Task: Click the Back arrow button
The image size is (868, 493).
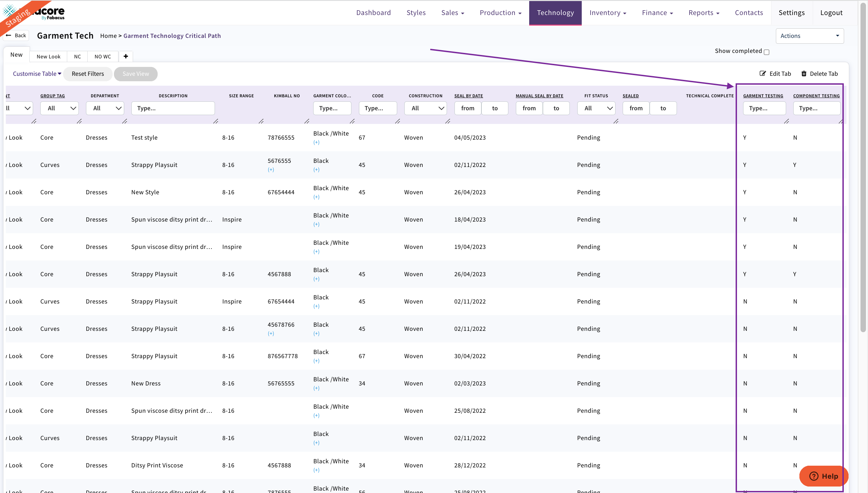Action: (x=16, y=36)
